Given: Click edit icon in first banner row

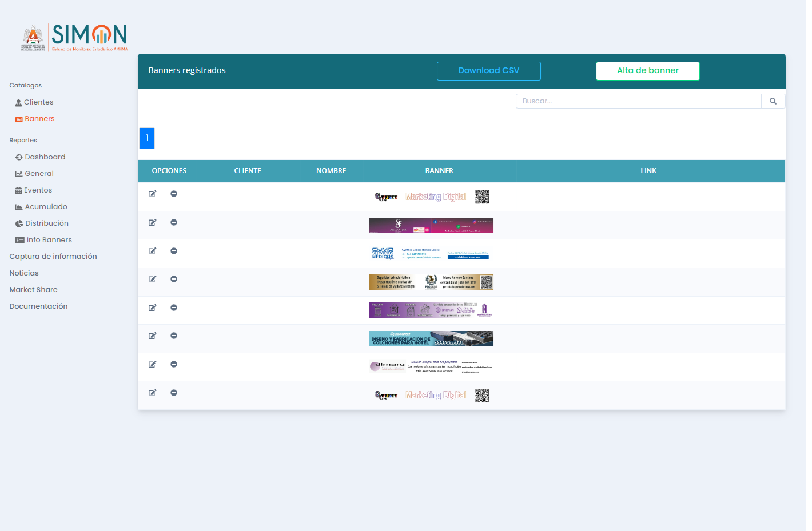Looking at the screenshot, I should tap(153, 194).
